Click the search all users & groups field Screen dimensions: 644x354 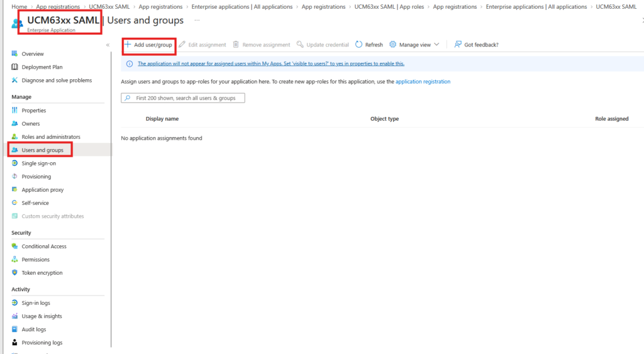tap(183, 98)
